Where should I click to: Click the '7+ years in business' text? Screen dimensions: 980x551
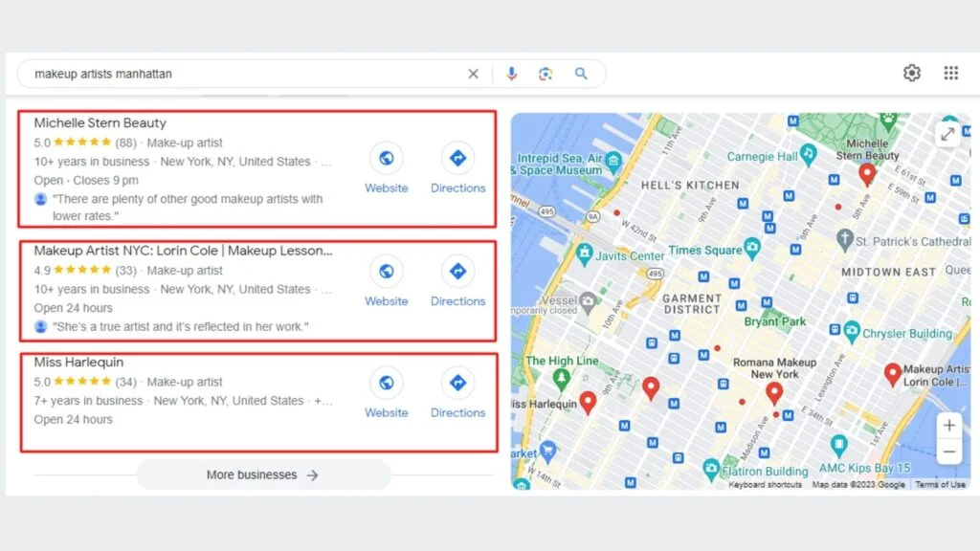88,401
